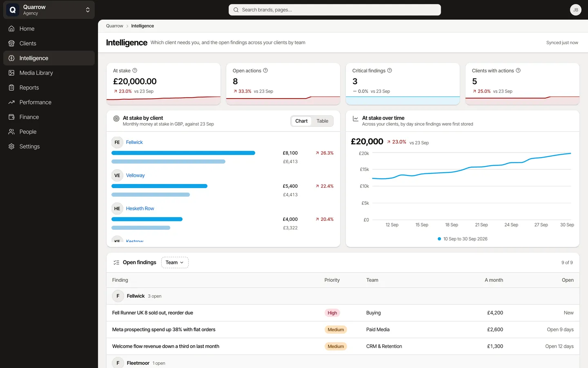Click the Settings gear icon
Screen dimensions: 588x368
click(x=11, y=146)
